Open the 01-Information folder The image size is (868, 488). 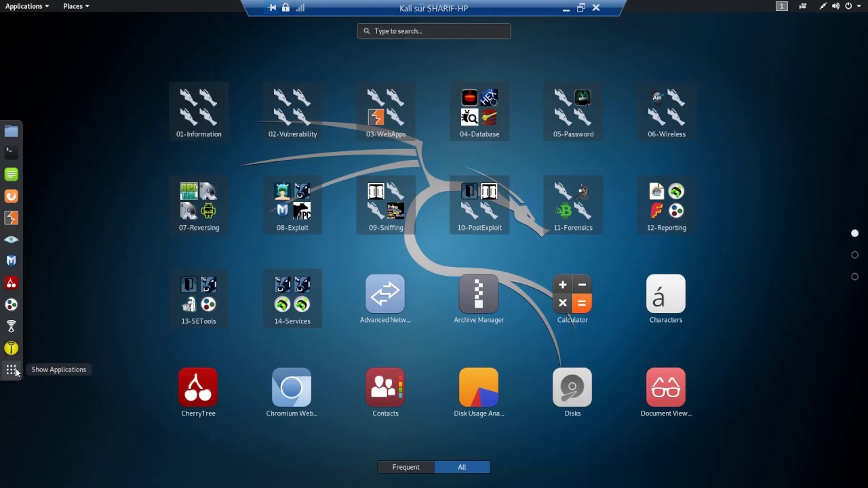[199, 113]
